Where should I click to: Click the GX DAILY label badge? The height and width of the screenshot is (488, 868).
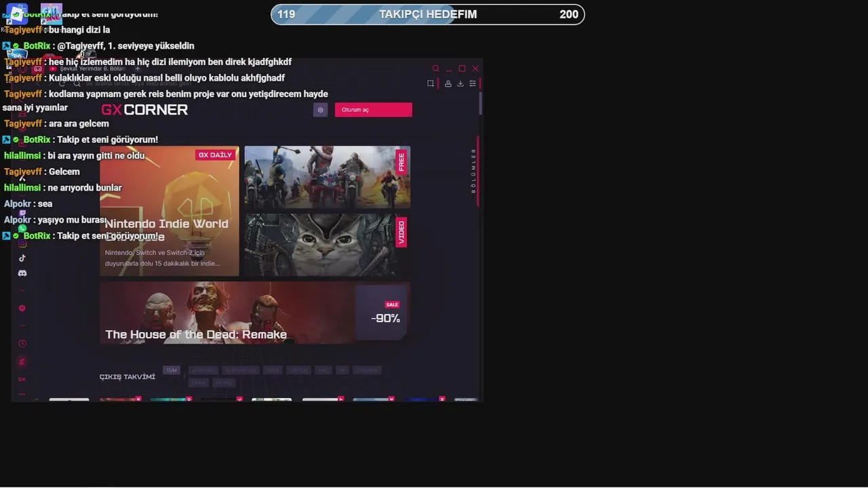pyautogui.click(x=215, y=155)
